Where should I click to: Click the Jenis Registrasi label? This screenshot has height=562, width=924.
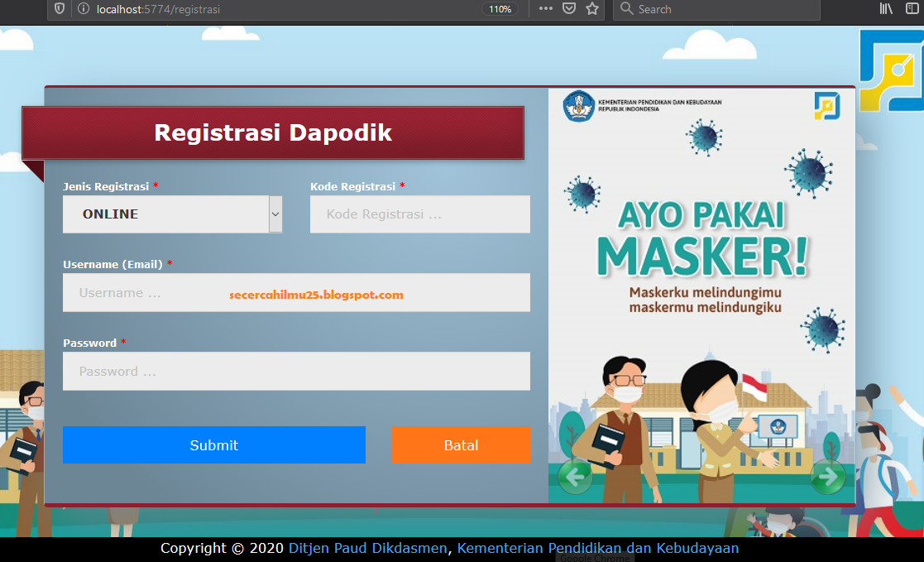coord(106,186)
